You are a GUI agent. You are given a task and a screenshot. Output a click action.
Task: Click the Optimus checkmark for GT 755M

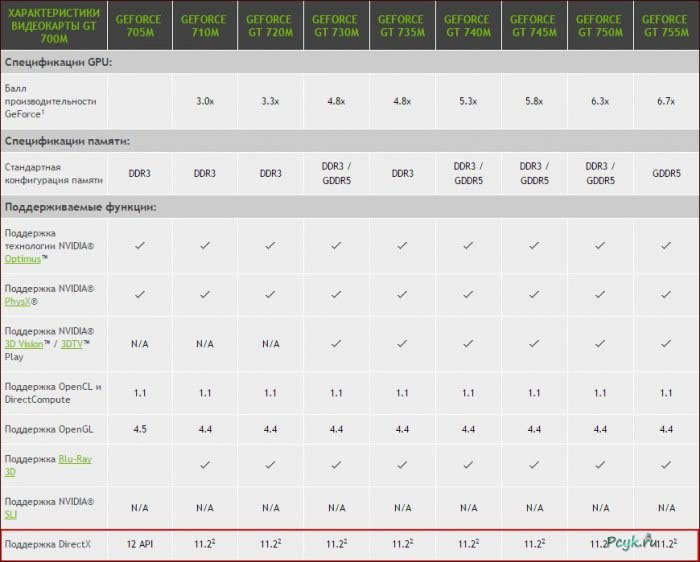[x=667, y=246]
